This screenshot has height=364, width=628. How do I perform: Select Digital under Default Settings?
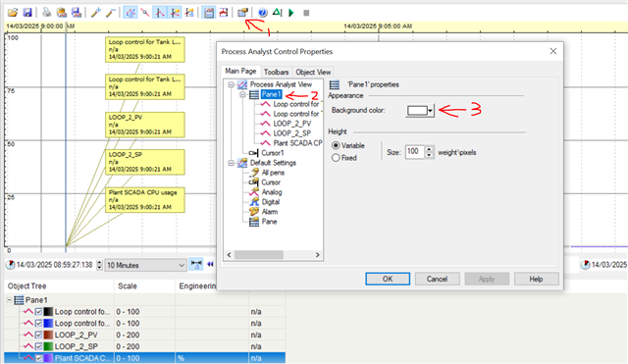pos(271,202)
